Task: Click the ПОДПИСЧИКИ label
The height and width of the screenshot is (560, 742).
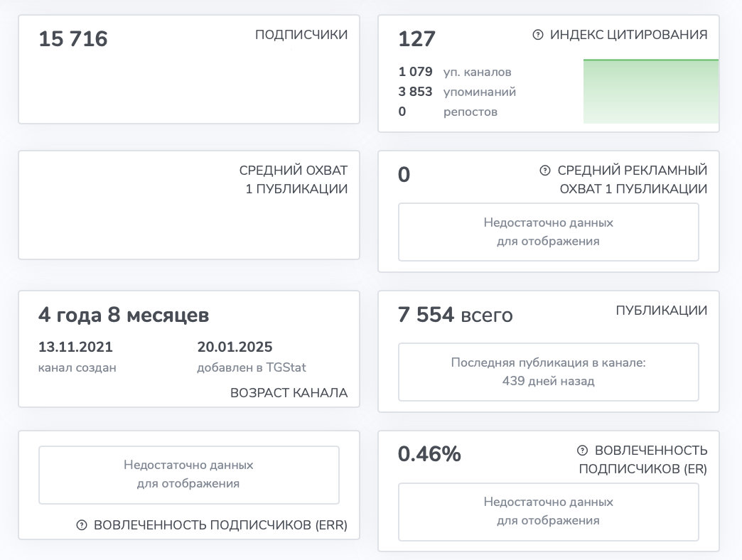Action: click(x=301, y=35)
